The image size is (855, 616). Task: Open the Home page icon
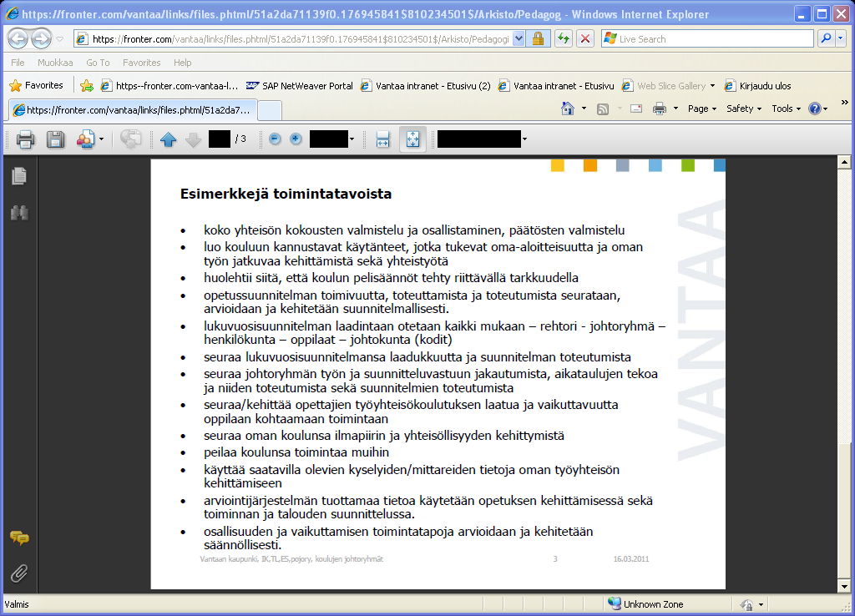pyautogui.click(x=568, y=109)
